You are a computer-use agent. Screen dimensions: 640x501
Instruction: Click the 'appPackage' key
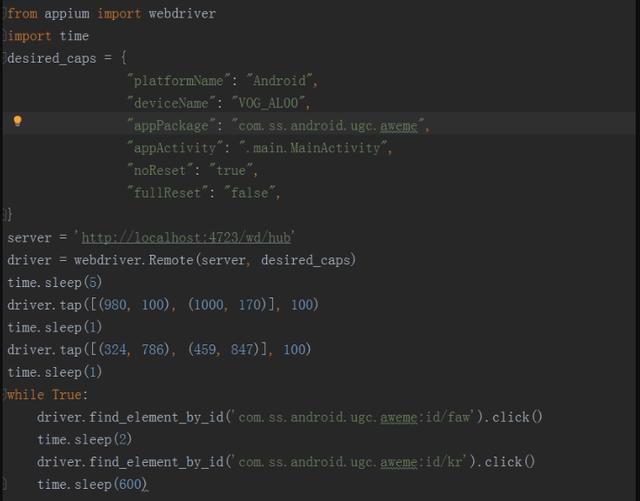[171, 125]
